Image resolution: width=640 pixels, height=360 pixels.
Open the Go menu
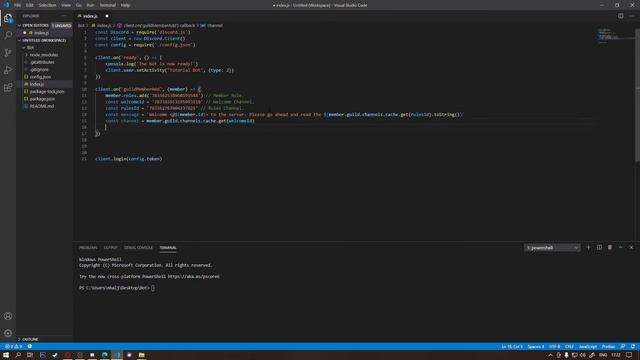(x=78, y=5)
